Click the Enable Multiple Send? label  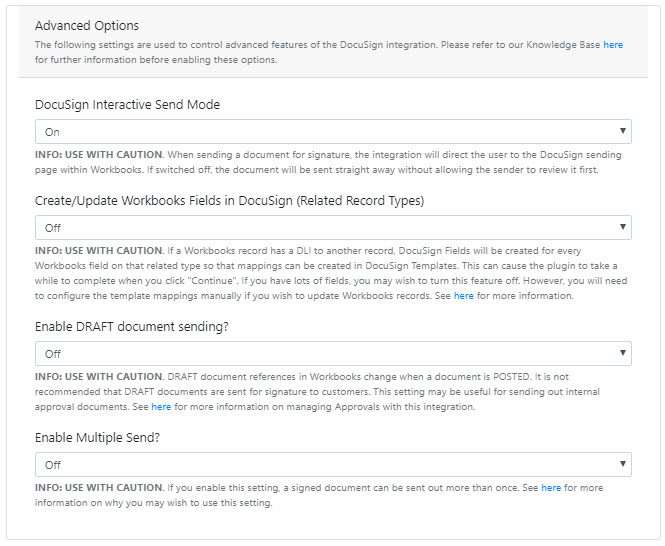click(97, 437)
